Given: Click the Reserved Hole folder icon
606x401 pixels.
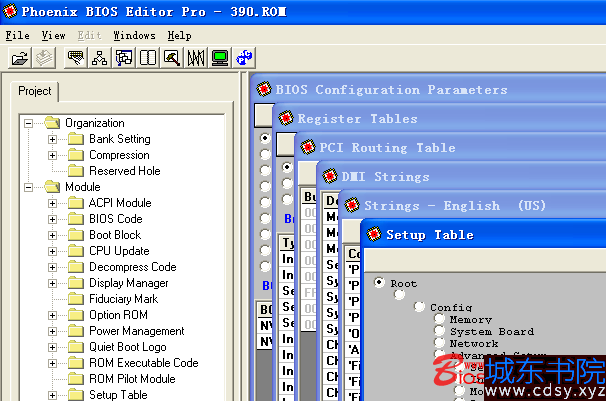Looking at the screenshot, I should point(76,171).
